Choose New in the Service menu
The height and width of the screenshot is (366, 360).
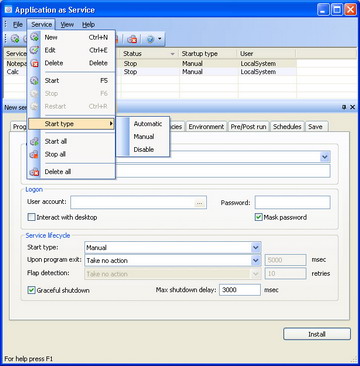pyautogui.click(x=71, y=37)
